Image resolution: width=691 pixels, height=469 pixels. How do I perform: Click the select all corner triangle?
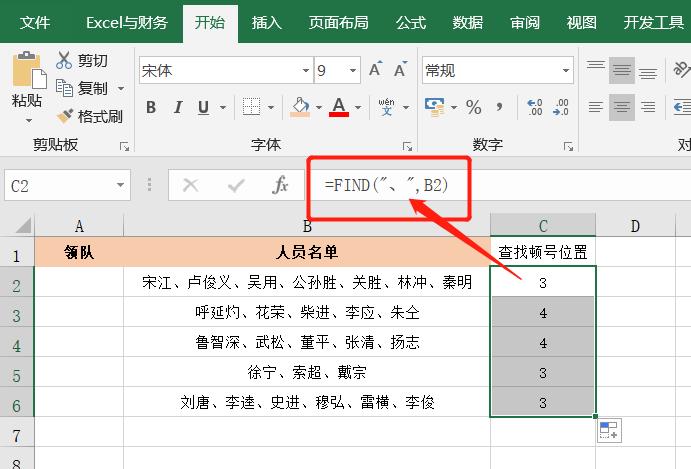[24, 225]
